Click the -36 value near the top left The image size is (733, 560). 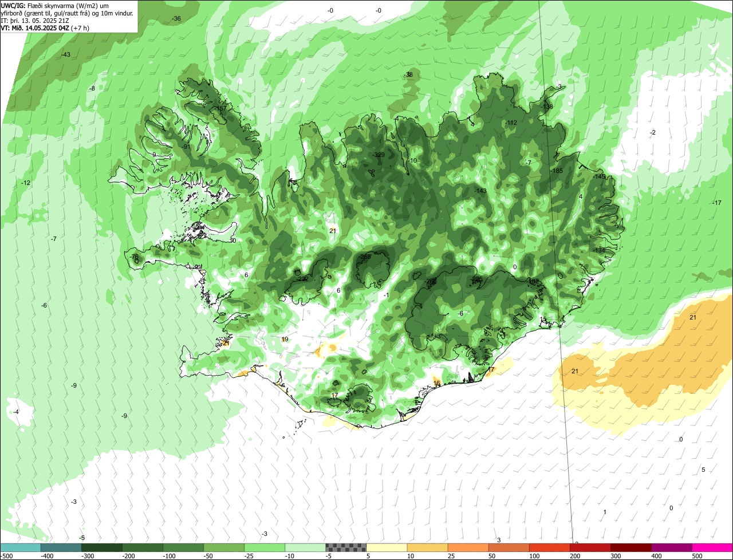point(176,19)
